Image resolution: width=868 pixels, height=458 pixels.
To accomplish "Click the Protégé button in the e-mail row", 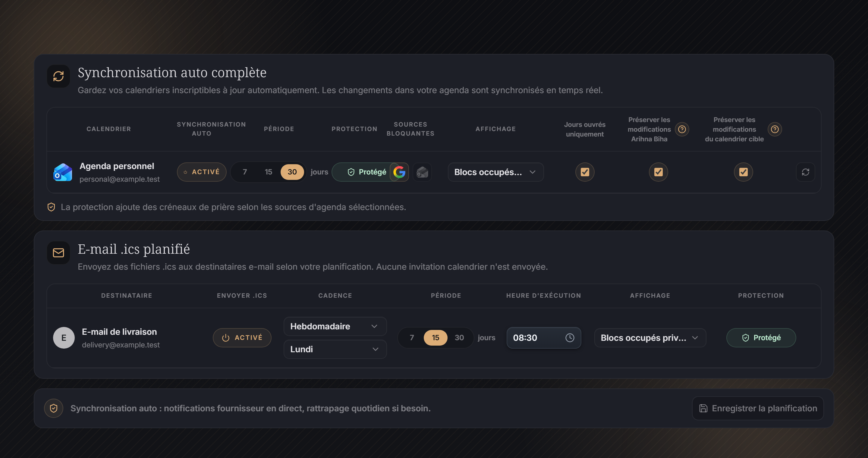I will coord(761,338).
